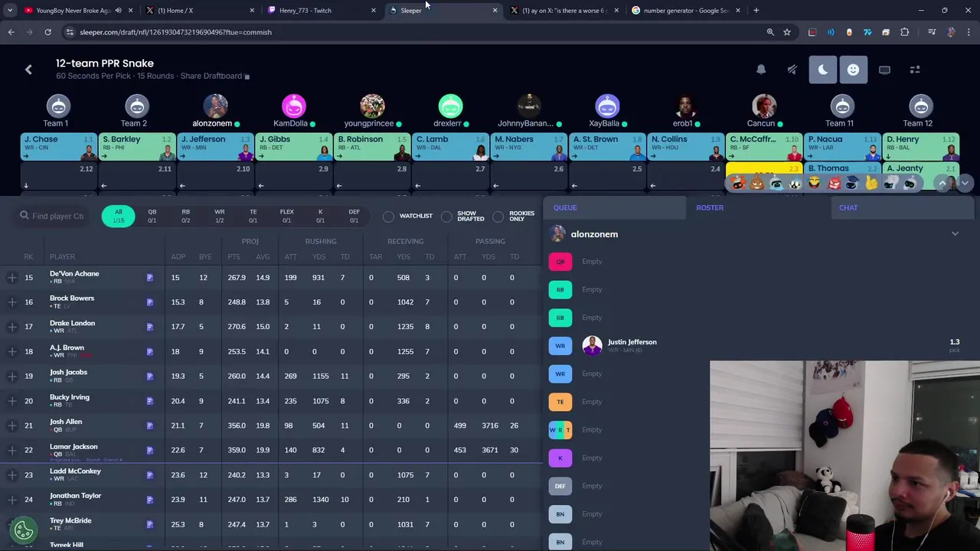
Task: Open the draft settings sliders icon
Action: pyautogui.click(x=915, y=70)
